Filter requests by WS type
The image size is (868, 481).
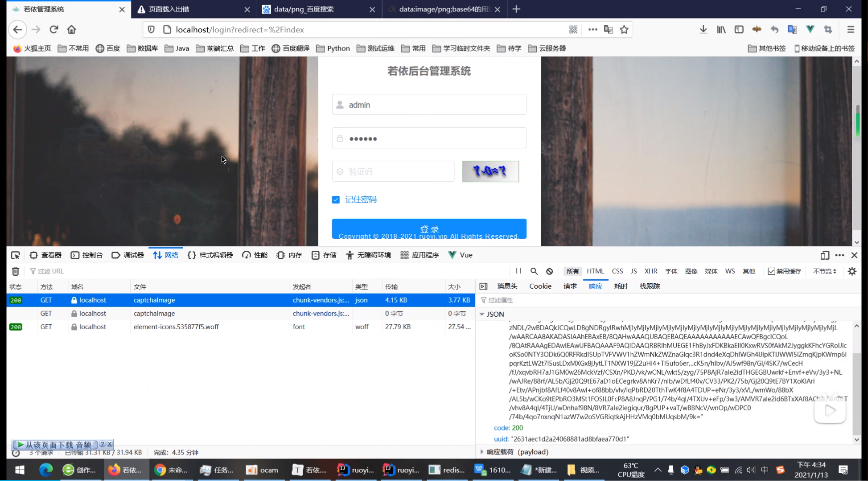[730, 271]
